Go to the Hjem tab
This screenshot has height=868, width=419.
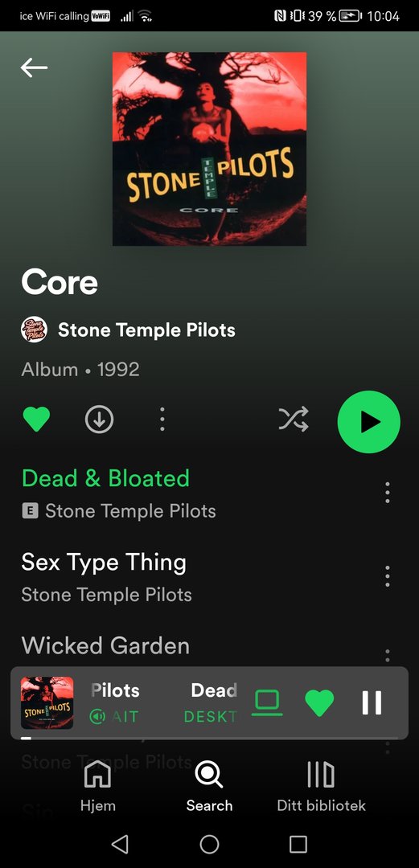coord(97,786)
